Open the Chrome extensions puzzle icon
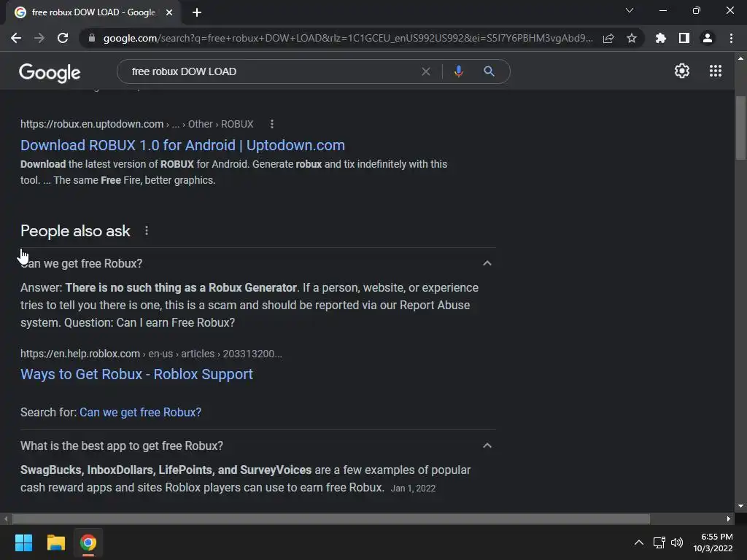Image resolution: width=747 pixels, height=560 pixels. 661,38
